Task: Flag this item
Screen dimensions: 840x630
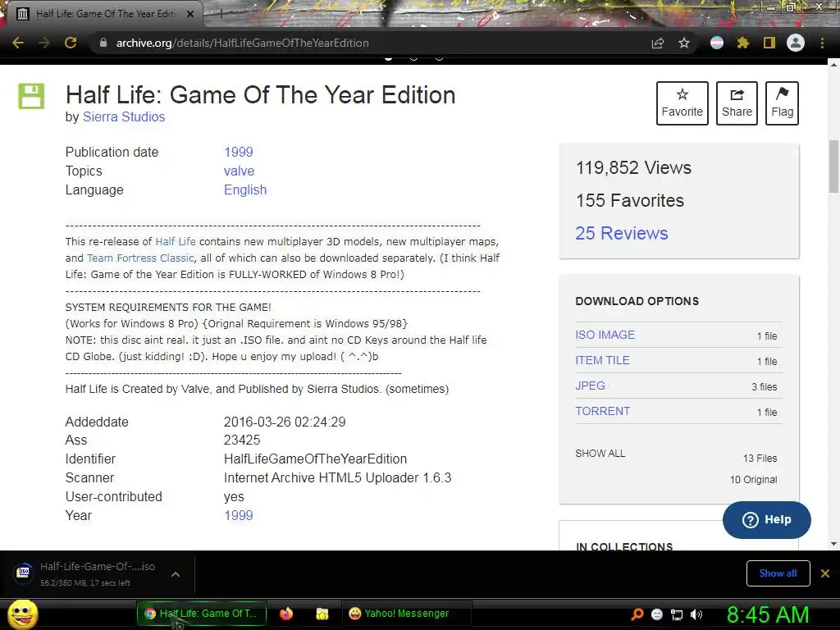Action: tap(782, 103)
